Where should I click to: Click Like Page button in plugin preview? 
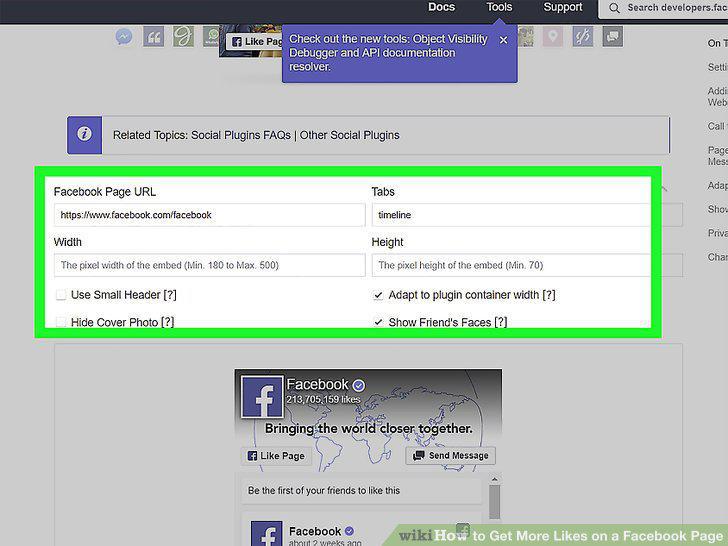pos(276,456)
